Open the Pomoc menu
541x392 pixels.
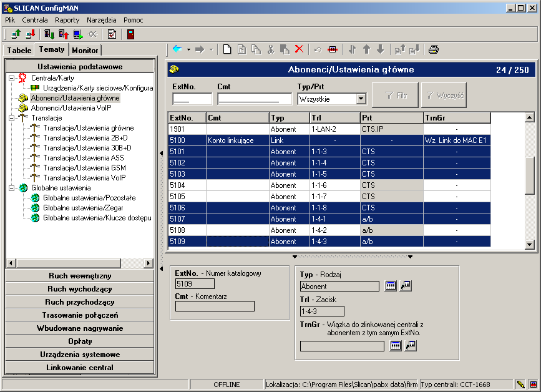(134, 20)
